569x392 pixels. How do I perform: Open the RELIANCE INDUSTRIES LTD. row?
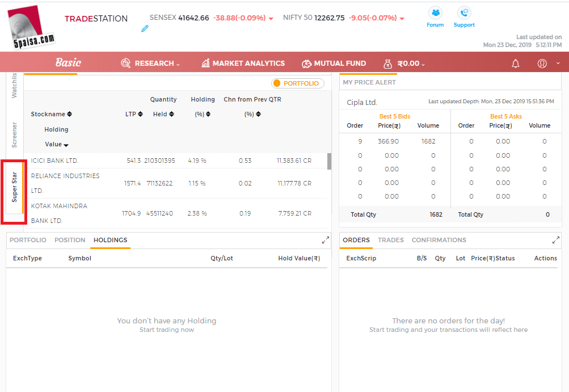pyautogui.click(x=176, y=183)
